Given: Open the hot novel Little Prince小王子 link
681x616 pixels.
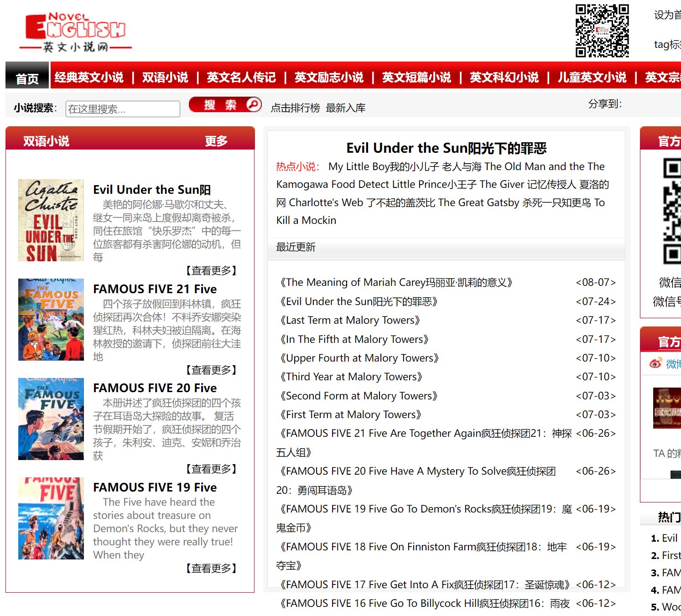Looking at the screenshot, I should click(x=435, y=184).
